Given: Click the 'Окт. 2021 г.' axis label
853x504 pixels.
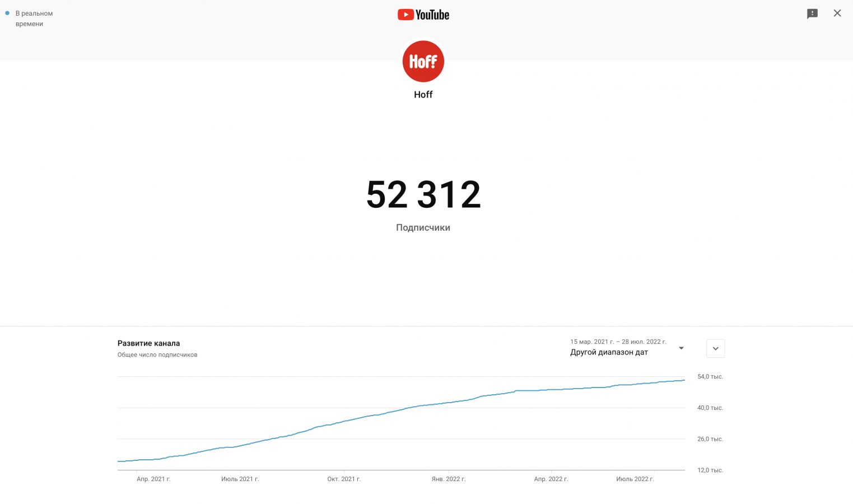Looking at the screenshot, I should (x=344, y=479).
